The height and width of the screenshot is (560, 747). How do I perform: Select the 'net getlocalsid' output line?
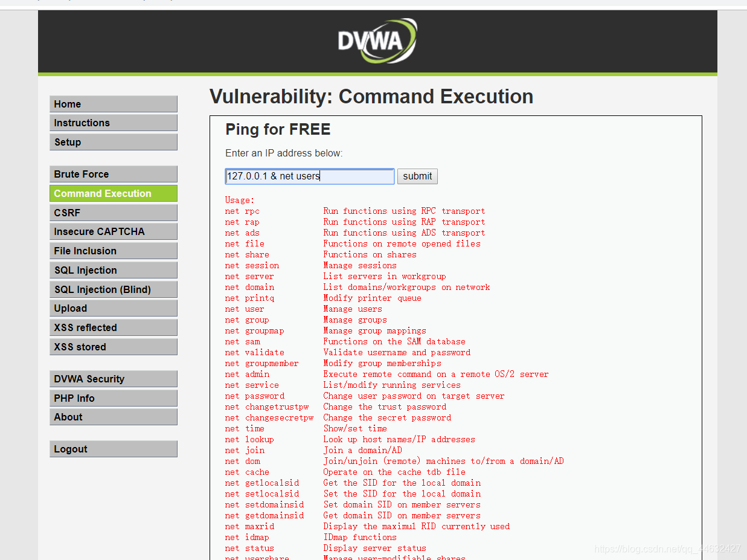pyautogui.click(x=353, y=483)
